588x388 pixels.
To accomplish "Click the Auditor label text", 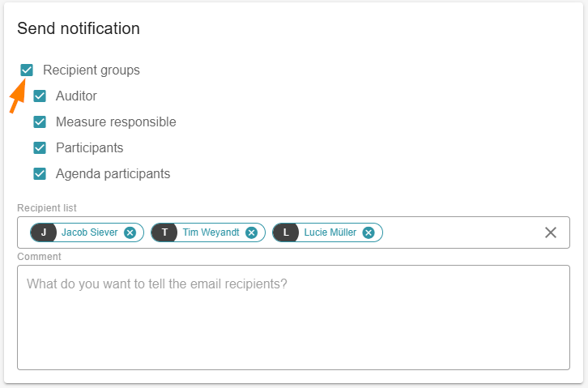I will click(76, 96).
